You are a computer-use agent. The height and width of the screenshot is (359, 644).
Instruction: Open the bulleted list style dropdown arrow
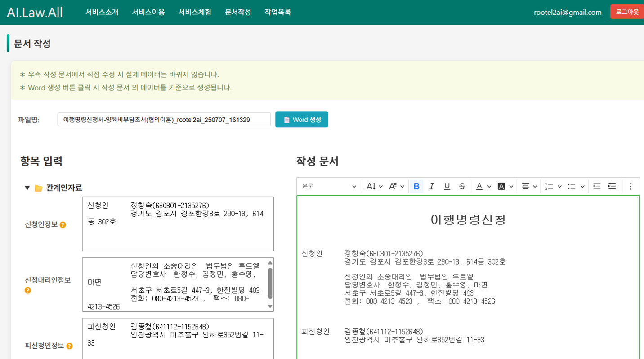[582, 187]
